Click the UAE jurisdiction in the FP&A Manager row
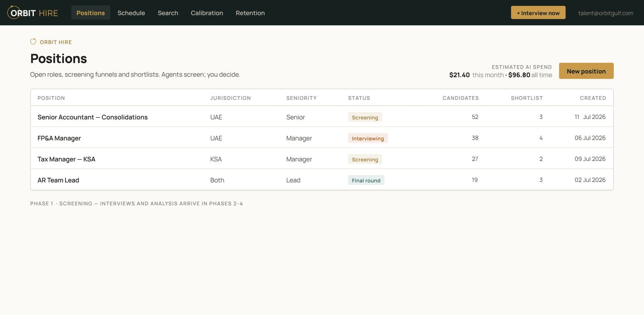This screenshot has height=315, width=644. 216,138
